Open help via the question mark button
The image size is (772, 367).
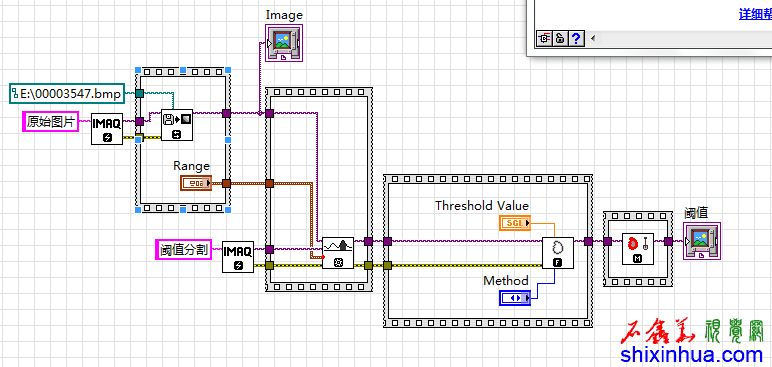coord(577,38)
